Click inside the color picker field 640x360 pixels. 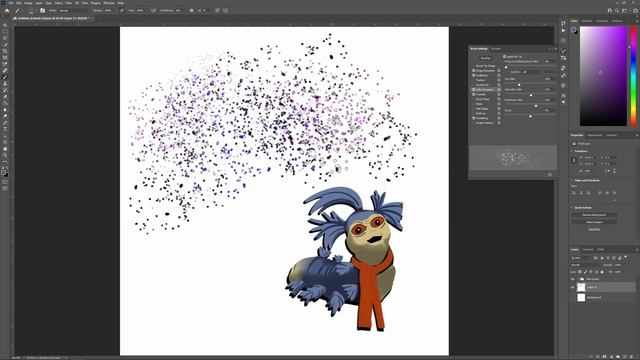point(603,76)
